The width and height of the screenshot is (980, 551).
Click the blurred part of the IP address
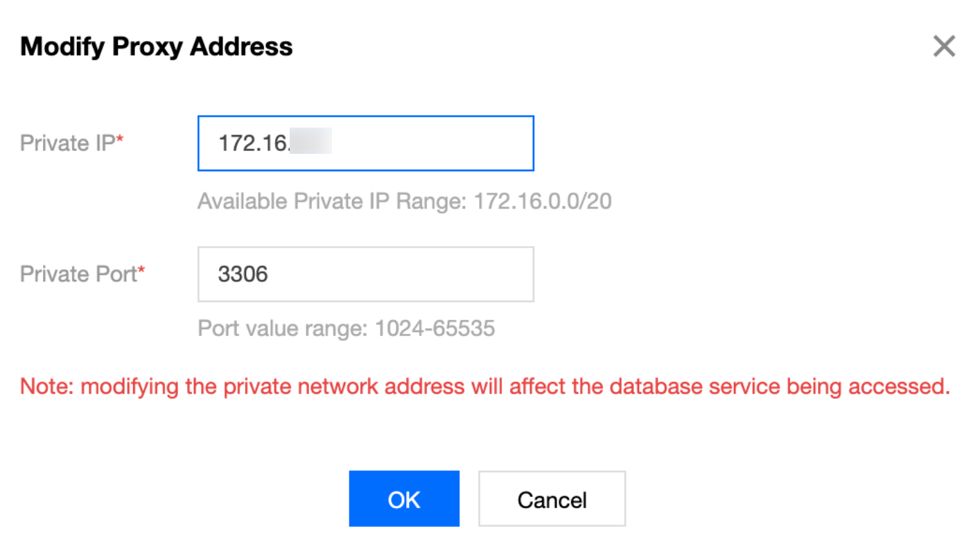pyautogui.click(x=310, y=143)
